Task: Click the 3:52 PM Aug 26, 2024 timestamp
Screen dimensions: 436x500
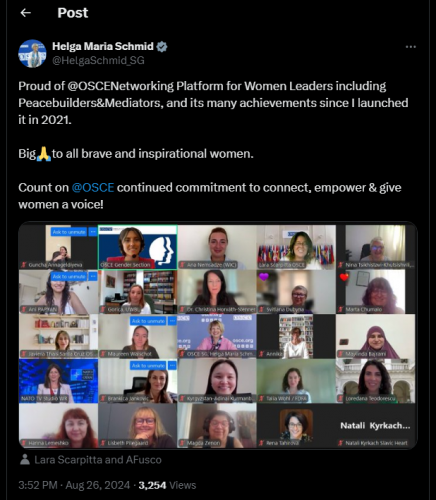Action: coord(74,485)
